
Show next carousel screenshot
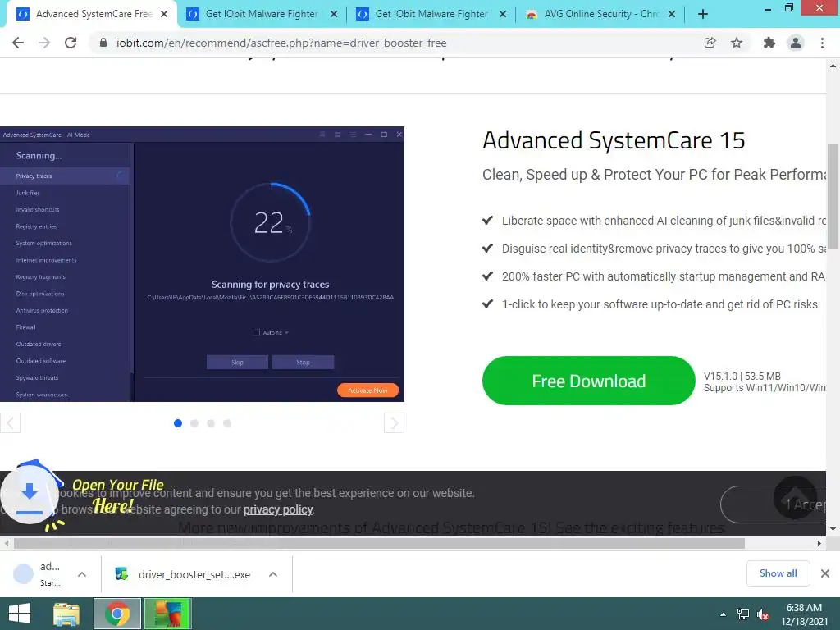point(394,422)
